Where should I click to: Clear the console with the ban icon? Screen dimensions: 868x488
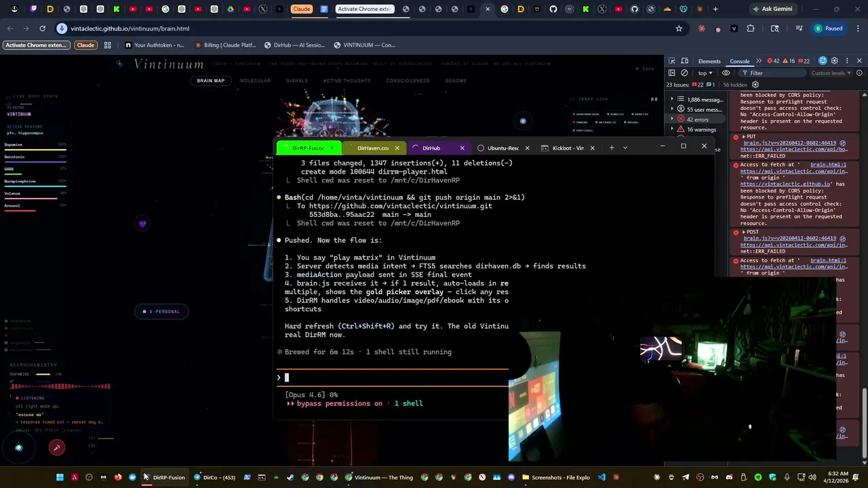pos(684,73)
